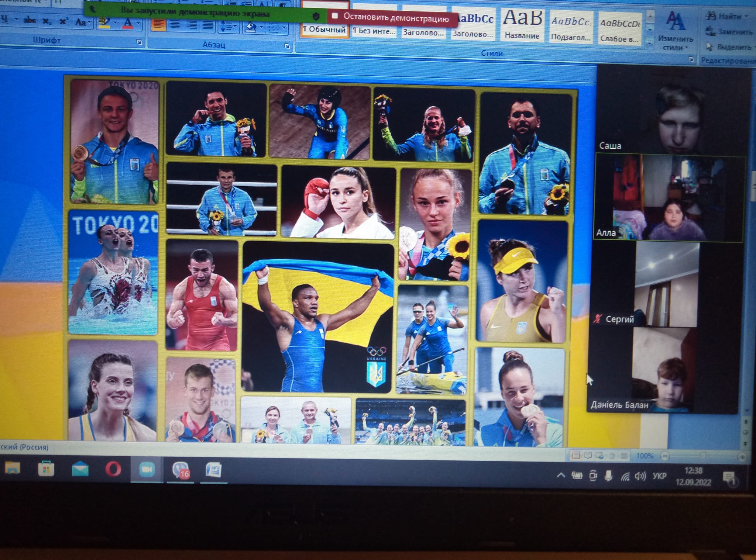Screen dimensions: 756x560
Task: Open font color dropdown arrow
Action: click(138, 23)
